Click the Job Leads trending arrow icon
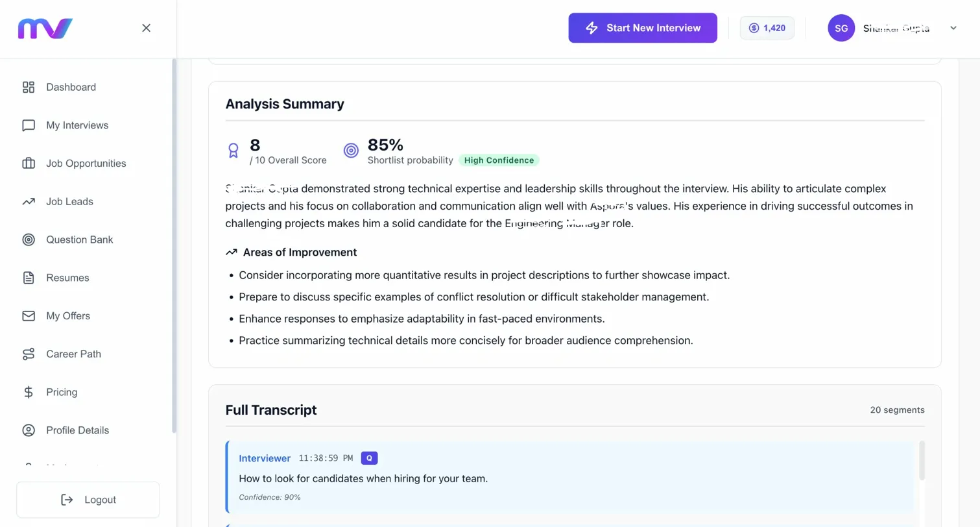The image size is (980, 527). [x=29, y=202]
